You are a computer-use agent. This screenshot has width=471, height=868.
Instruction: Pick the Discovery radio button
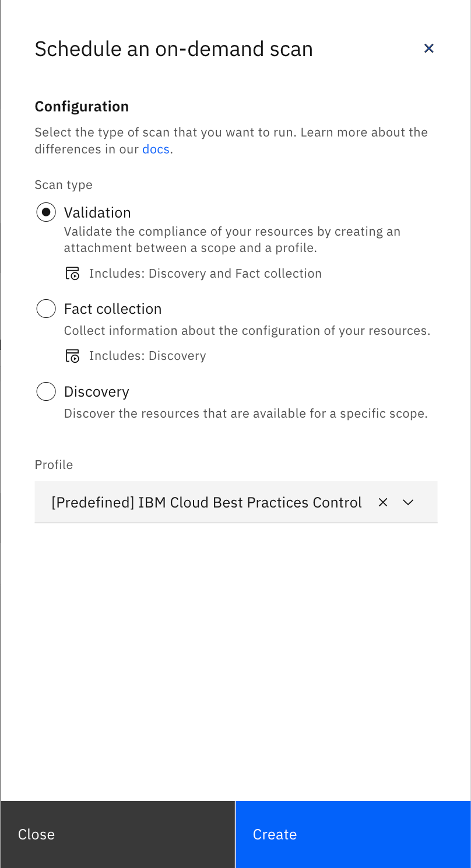[46, 391]
